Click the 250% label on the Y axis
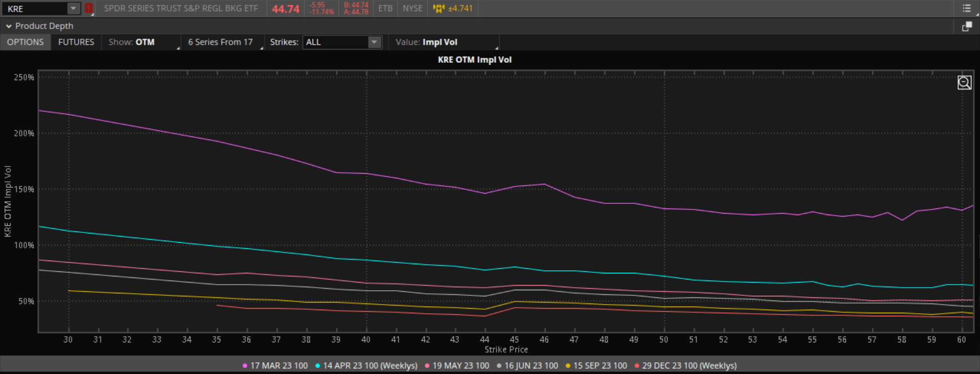 coord(24,77)
